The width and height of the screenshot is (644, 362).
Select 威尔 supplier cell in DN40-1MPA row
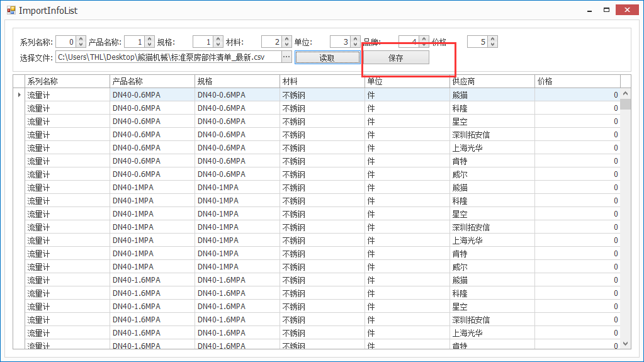(x=492, y=267)
